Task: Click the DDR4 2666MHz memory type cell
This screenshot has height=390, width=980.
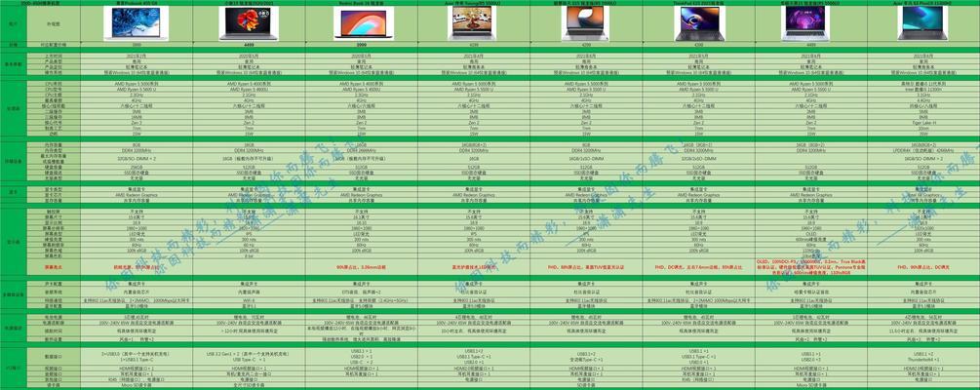Action: click(x=361, y=150)
